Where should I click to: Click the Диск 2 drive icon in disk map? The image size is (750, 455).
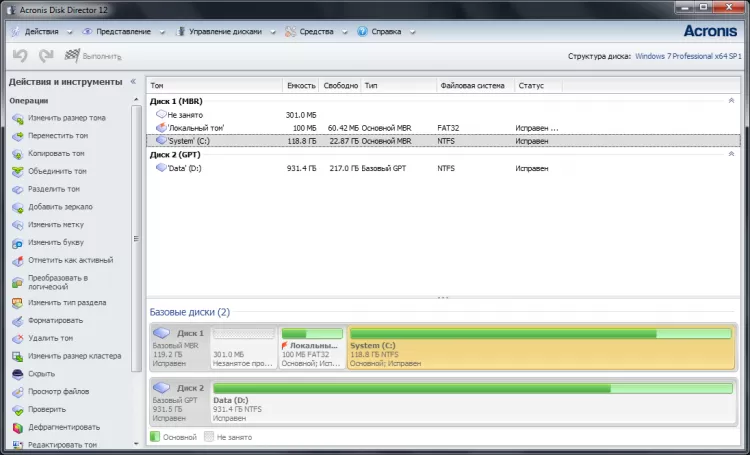pyautogui.click(x=161, y=387)
